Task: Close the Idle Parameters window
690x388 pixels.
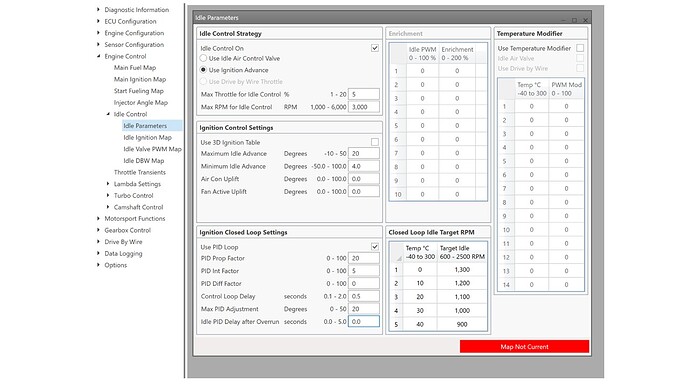Action: (x=585, y=20)
